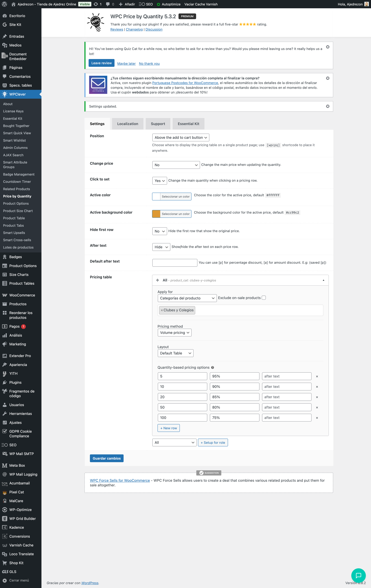Click Vaciar Cache Varnish in admin bar
Screen dimensions: 371x588
pos(201,4)
